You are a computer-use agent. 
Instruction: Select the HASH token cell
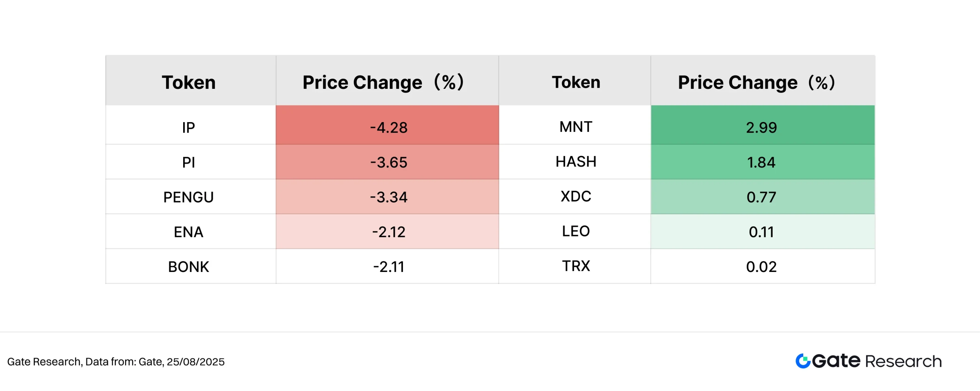click(x=576, y=162)
